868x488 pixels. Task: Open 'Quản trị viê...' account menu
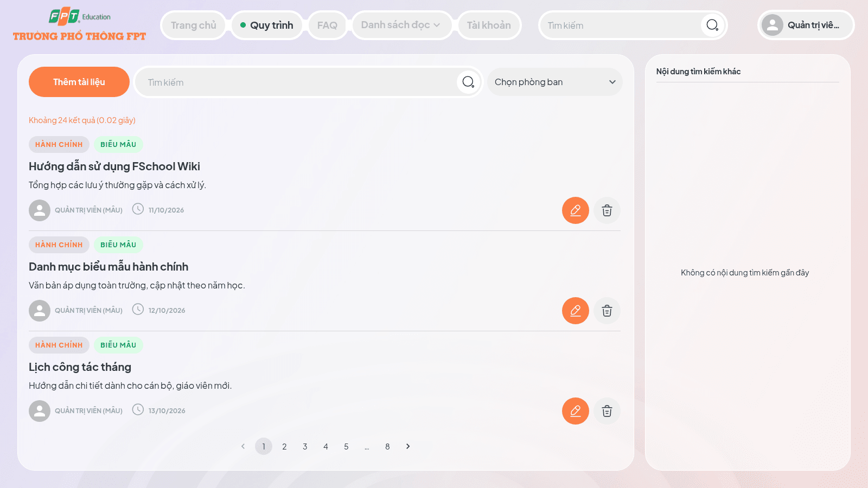806,25
